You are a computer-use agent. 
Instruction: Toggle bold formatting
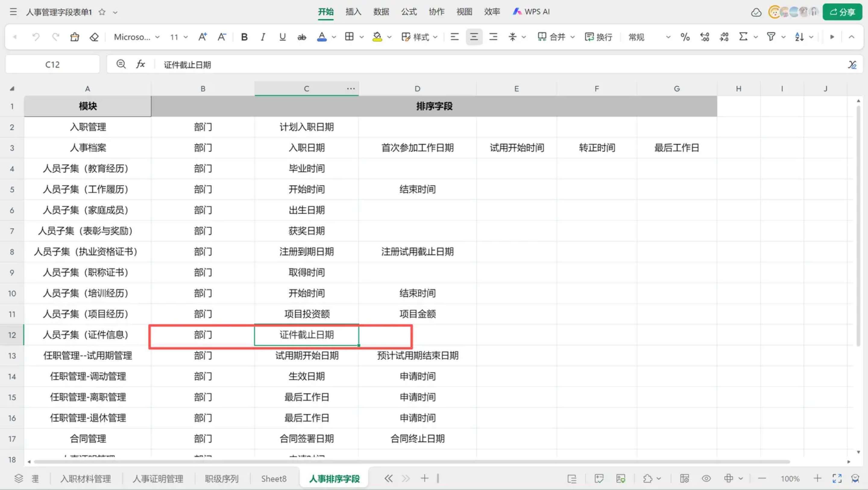coord(244,37)
